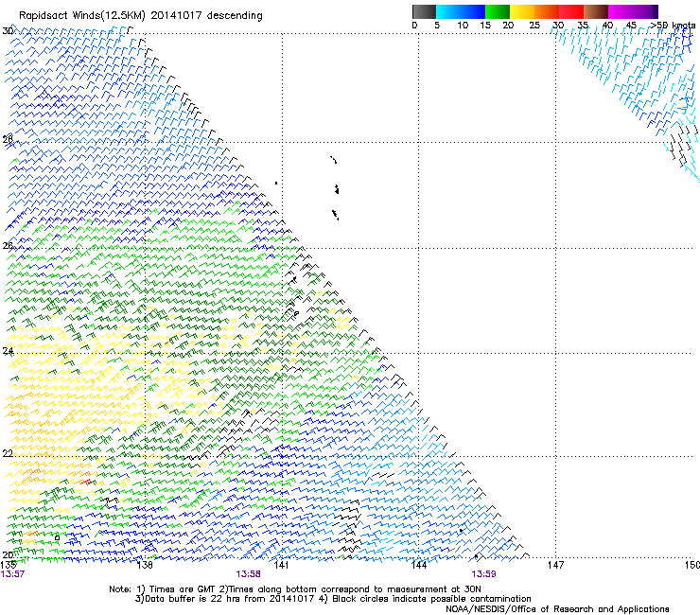Click the legend label '45'
Image resolution: width=700 pixels, height=615 pixels.
coord(631,26)
